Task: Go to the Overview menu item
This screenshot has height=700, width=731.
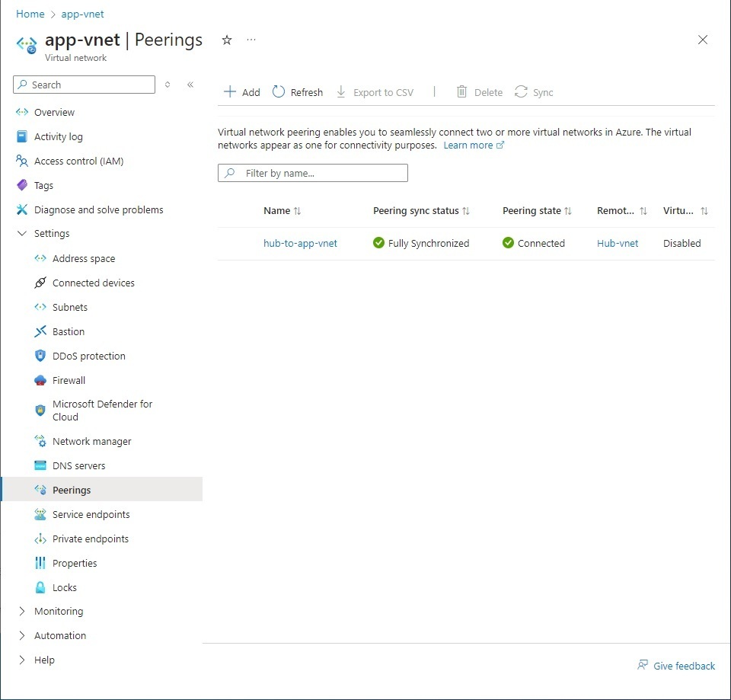Action: coord(54,112)
